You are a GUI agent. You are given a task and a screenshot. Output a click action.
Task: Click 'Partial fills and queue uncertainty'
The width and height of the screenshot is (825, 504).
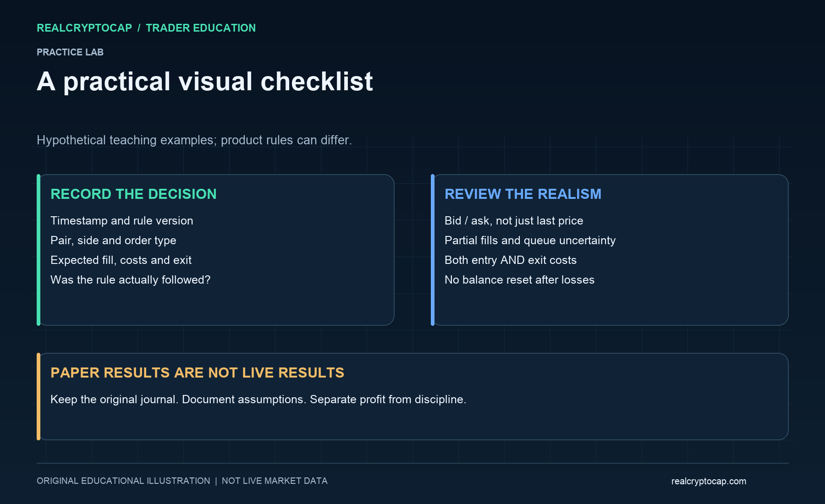530,241
